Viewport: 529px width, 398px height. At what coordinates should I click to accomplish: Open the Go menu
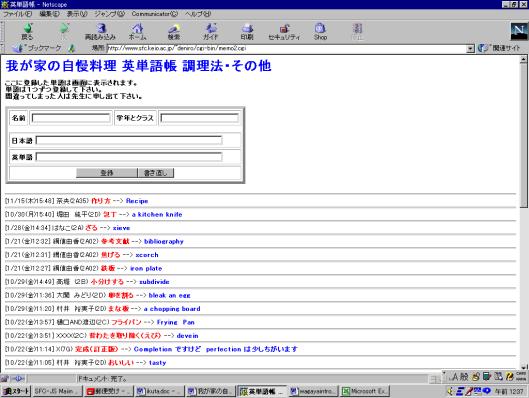point(109,14)
